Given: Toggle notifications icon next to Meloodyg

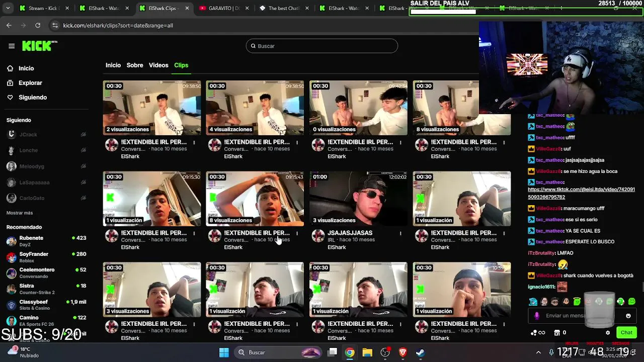Looking at the screenshot, I should 84,166.
